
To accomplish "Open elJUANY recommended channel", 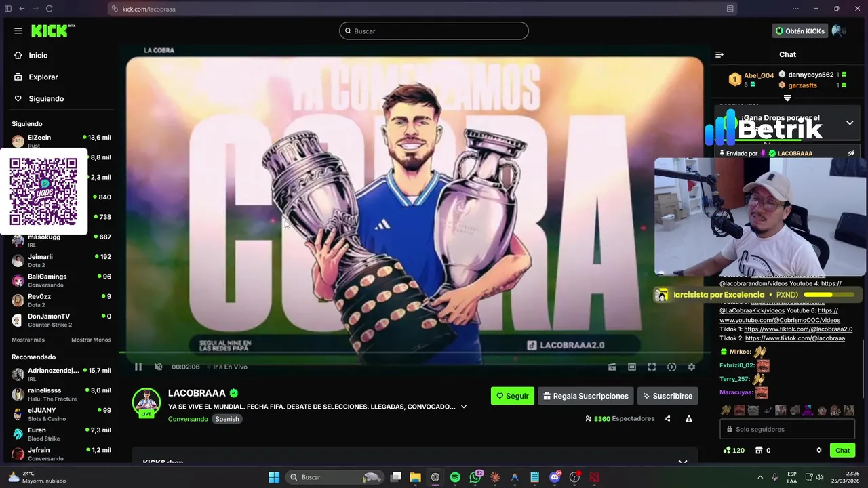I will tap(61, 414).
